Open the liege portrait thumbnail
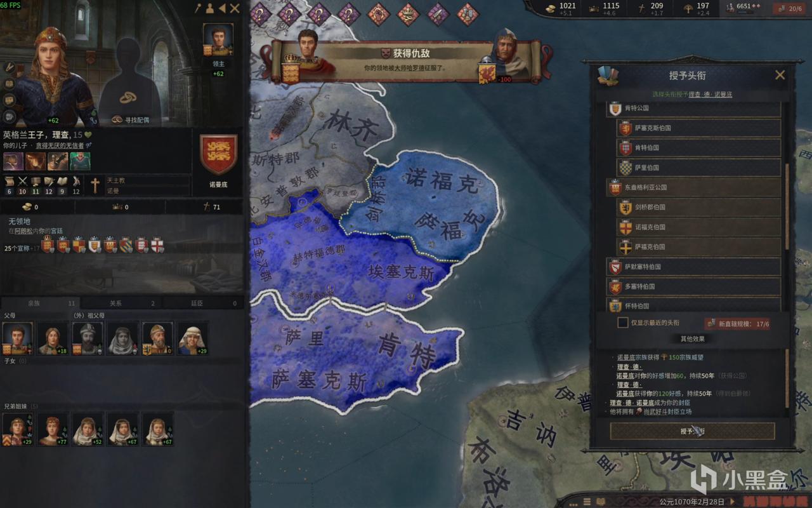 pos(218,42)
